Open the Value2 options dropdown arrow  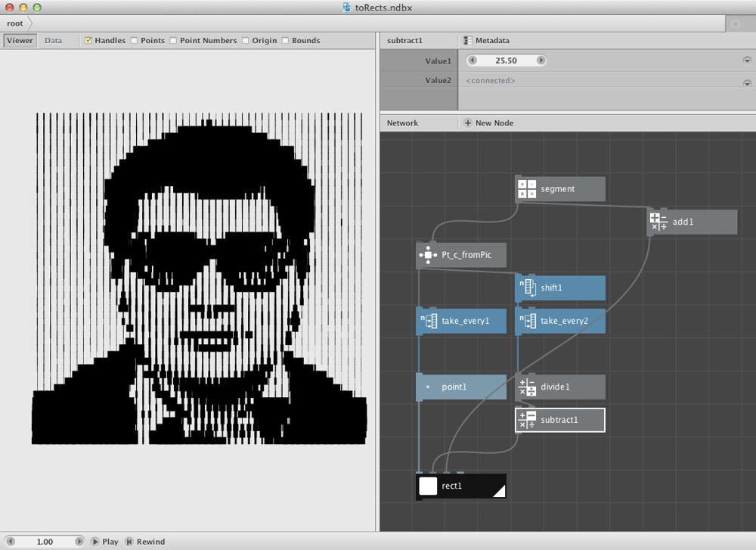tap(747, 83)
